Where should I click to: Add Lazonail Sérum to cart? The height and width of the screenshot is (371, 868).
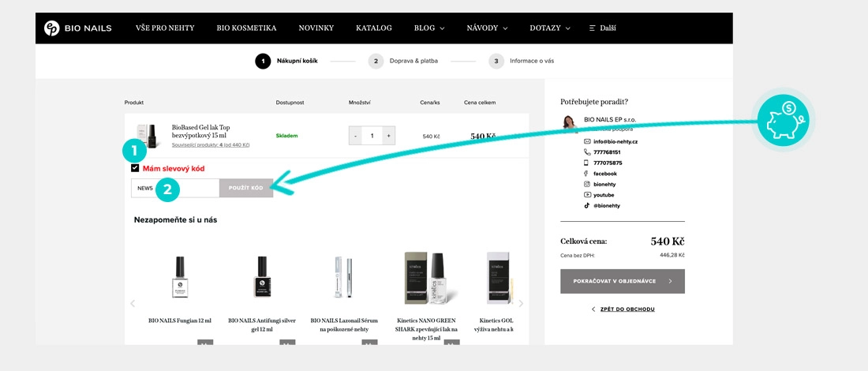369,343
